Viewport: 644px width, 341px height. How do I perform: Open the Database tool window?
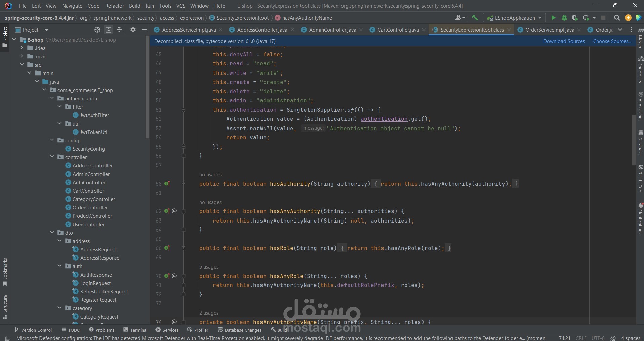(640, 143)
